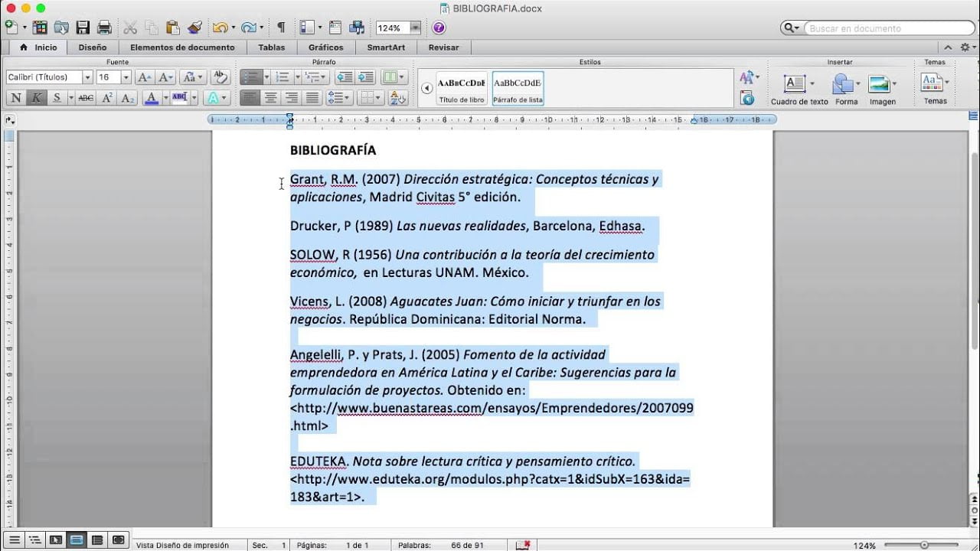The image size is (980, 551).
Task: Open the Gráficos tab
Action: pyautogui.click(x=326, y=47)
